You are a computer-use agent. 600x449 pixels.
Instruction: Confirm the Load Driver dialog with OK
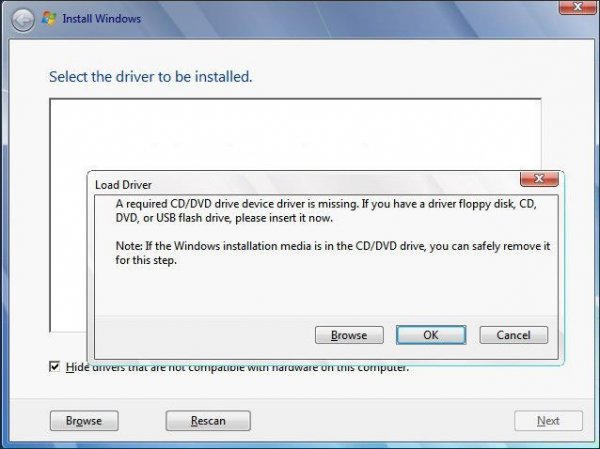click(430, 335)
